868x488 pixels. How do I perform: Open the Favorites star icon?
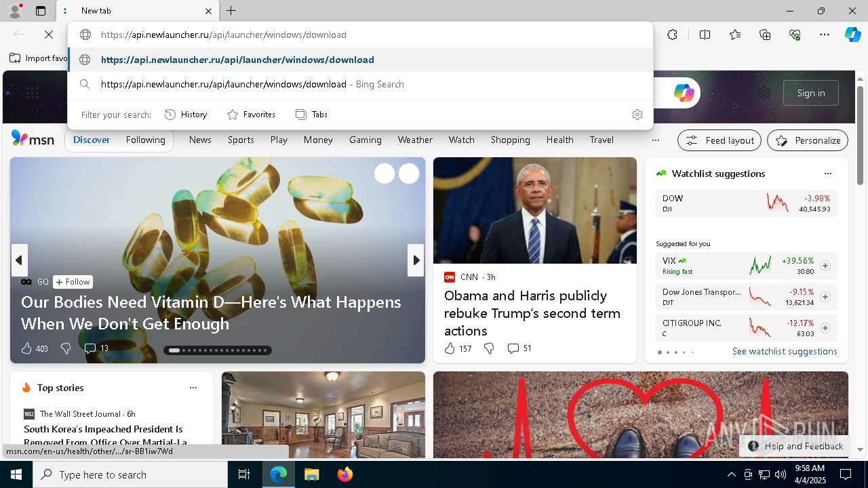[x=735, y=35]
